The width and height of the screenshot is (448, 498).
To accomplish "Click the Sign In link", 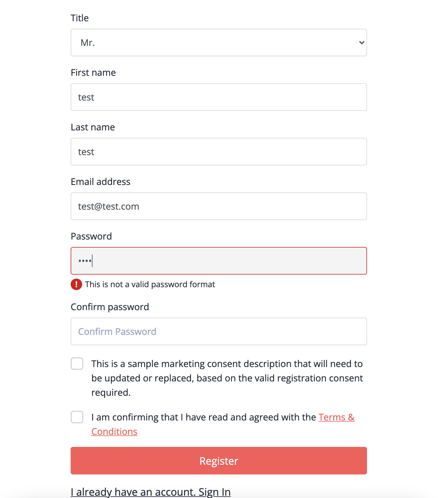I will 215,492.
